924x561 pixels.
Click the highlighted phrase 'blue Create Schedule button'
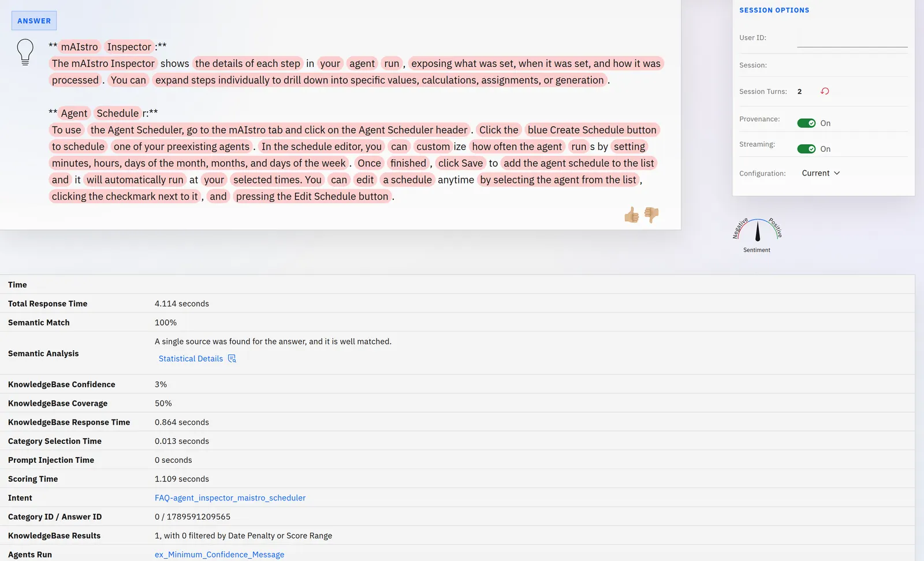[x=592, y=130]
